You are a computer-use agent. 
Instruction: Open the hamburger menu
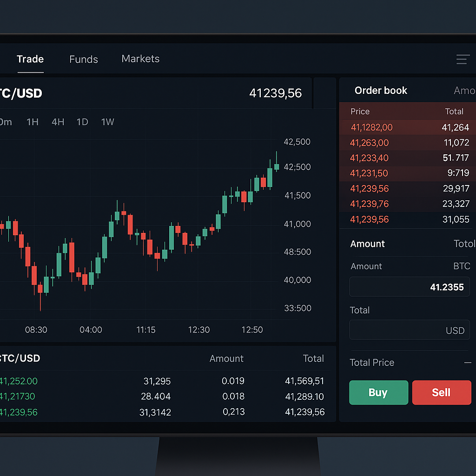point(463,59)
